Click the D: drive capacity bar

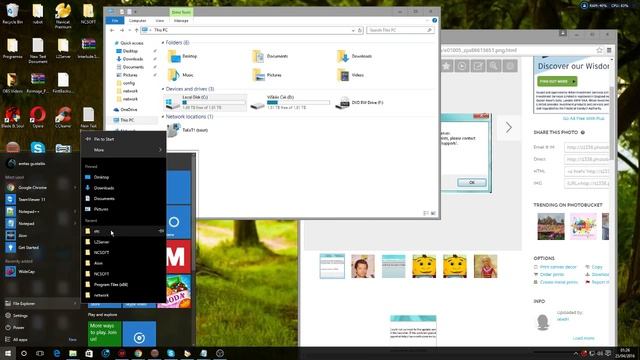coord(298,102)
